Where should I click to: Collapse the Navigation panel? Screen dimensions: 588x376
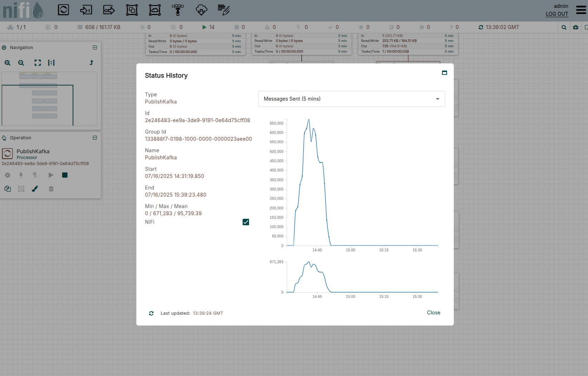coord(95,48)
